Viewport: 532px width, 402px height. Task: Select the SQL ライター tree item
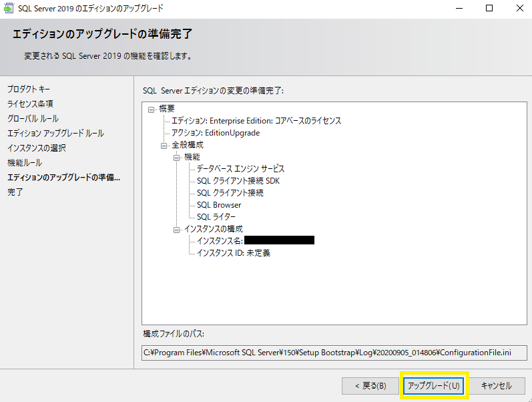point(216,216)
